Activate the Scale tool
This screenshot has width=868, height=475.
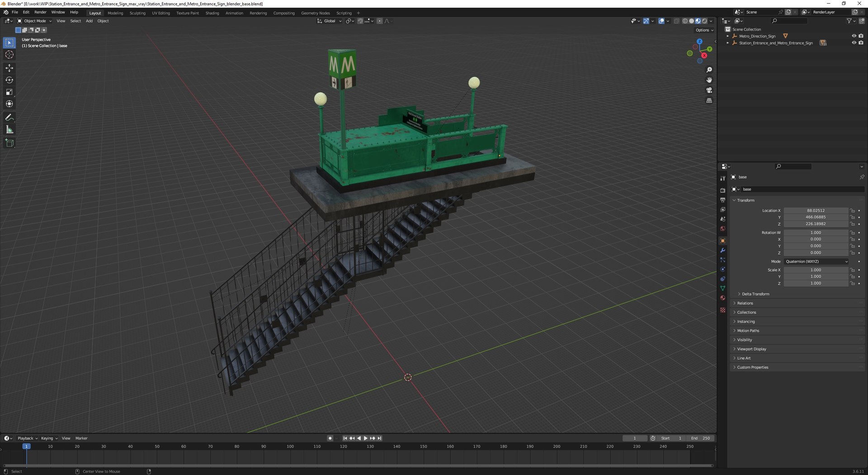coord(9,92)
